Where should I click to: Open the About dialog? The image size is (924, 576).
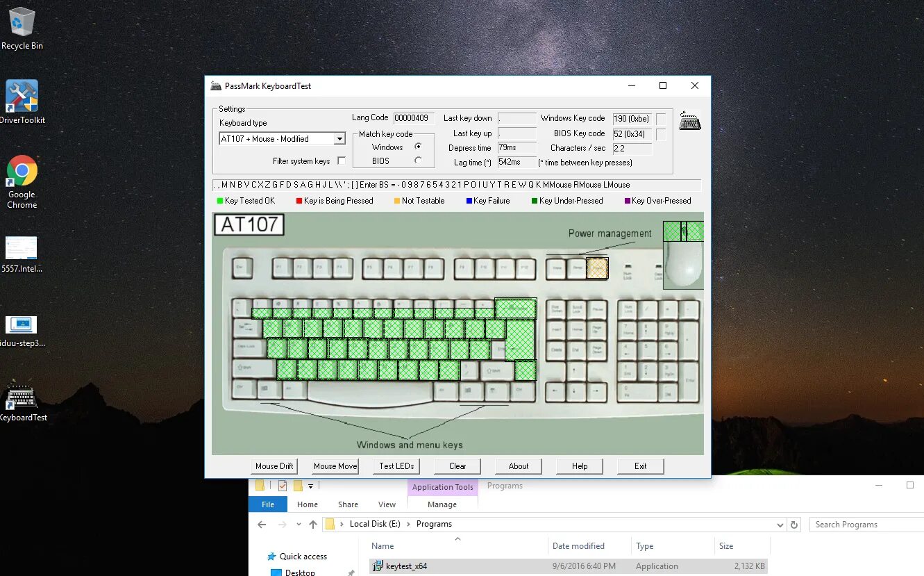click(x=519, y=466)
